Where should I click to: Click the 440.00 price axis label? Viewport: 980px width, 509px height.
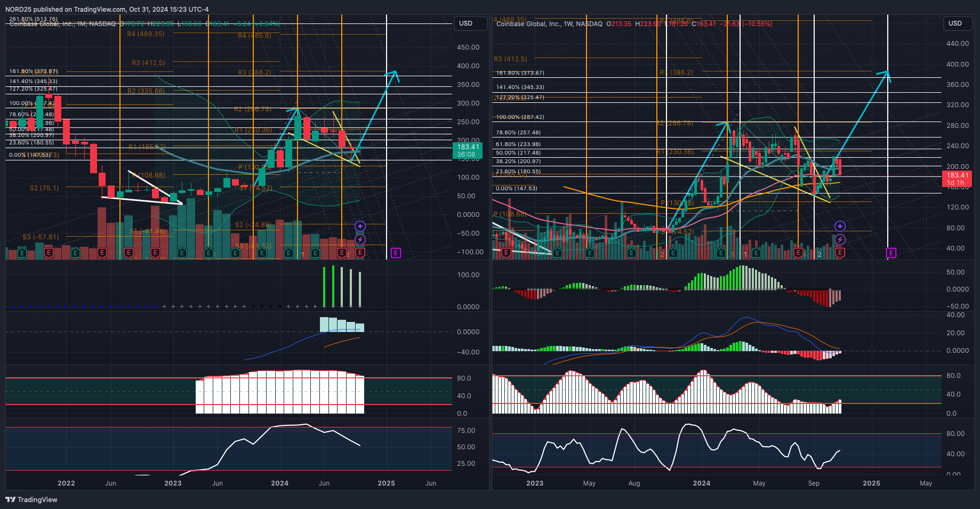tap(958, 44)
